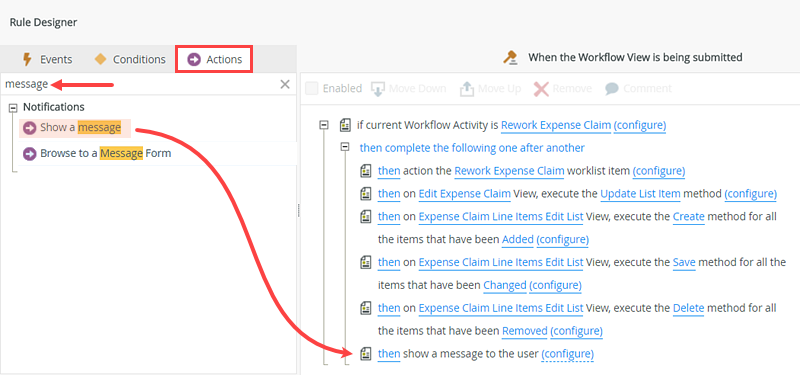
Task: Click icon of 'Update List Item' row
Action: click(365, 194)
